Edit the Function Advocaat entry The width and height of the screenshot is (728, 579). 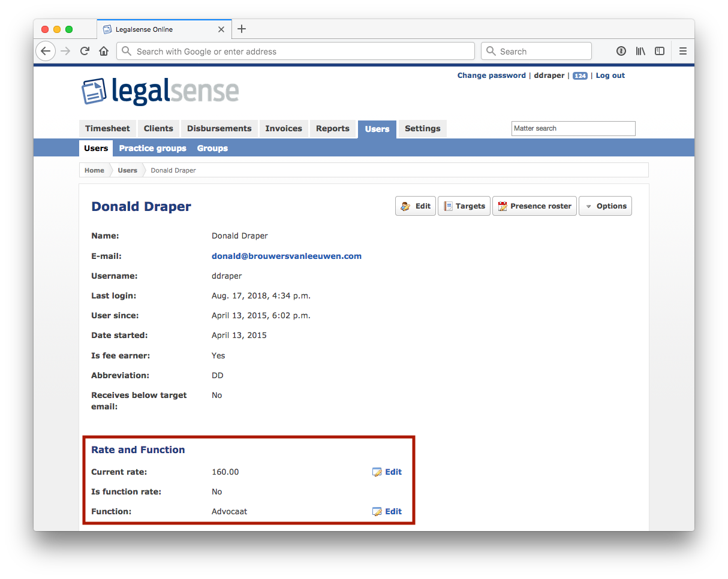click(x=387, y=511)
